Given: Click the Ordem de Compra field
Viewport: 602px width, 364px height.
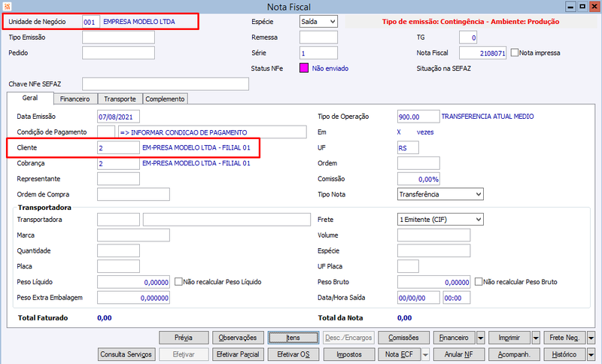Looking at the screenshot, I should (133, 195).
